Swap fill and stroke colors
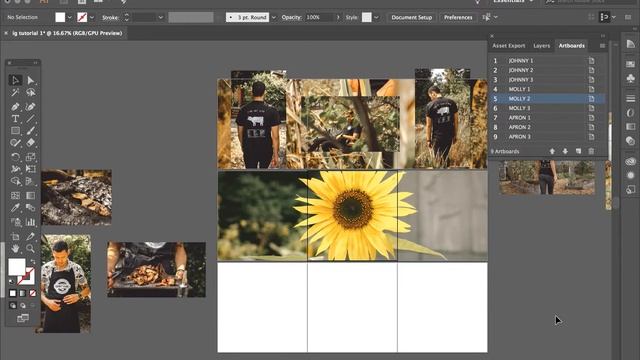This screenshot has width=640, height=360. tap(33, 261)
